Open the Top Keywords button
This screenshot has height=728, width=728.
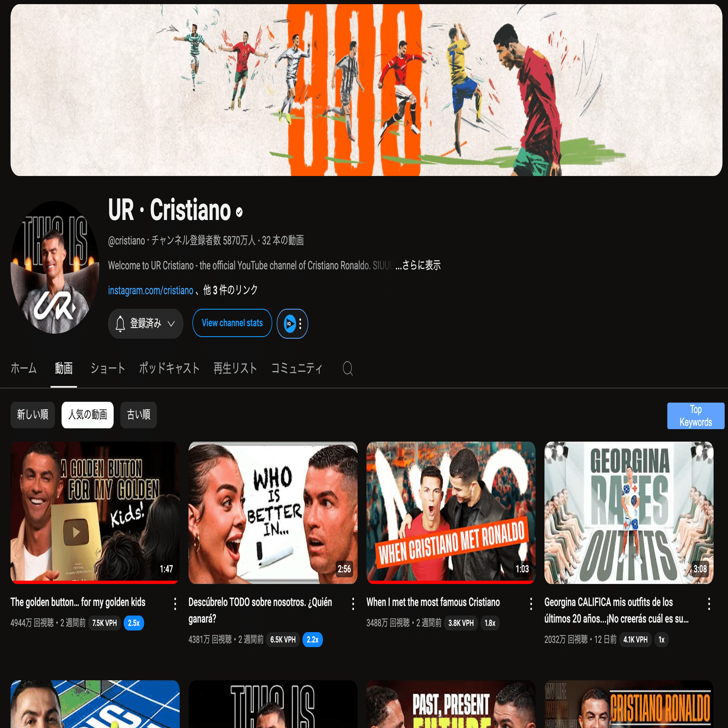[x=696, y=415]
